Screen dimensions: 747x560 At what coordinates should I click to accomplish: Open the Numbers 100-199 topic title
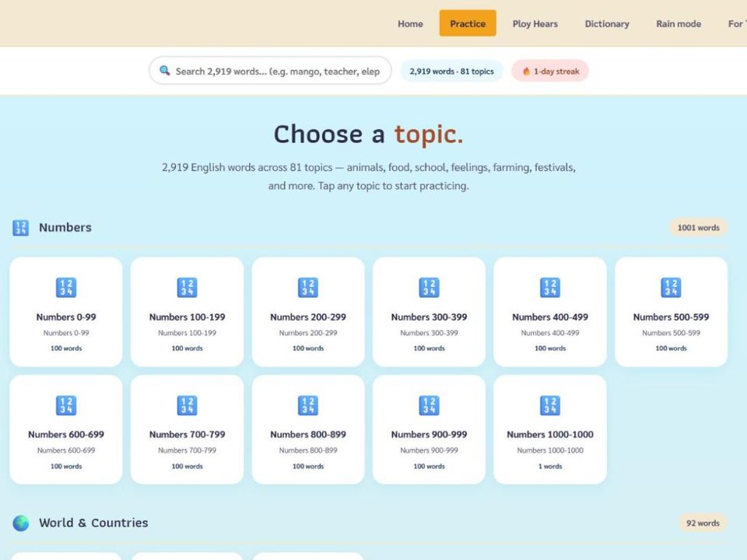point(187,317)
